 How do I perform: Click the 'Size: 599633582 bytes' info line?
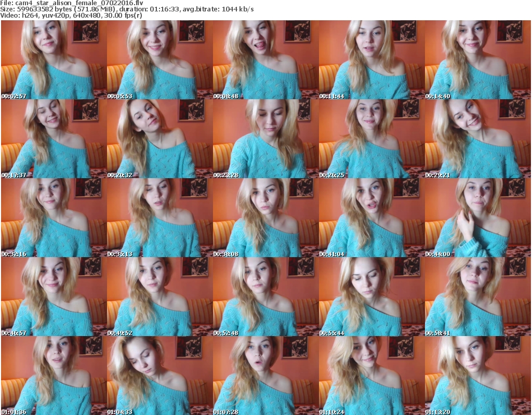(x=127, y=9)
